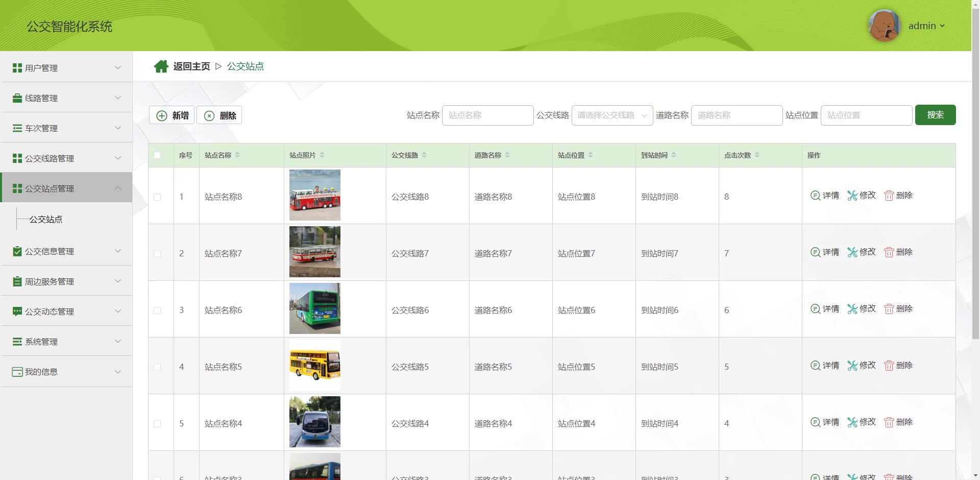Check the checkbox for row 站点名称5
The height and width of the screenshot is (480, 980).
tap(157, 367)
